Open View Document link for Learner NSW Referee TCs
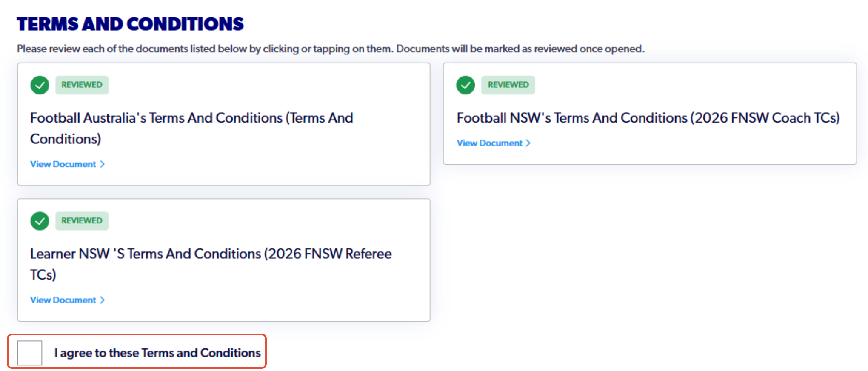The height and width of the screenshot is (371, 868). (x=67, y=300)
